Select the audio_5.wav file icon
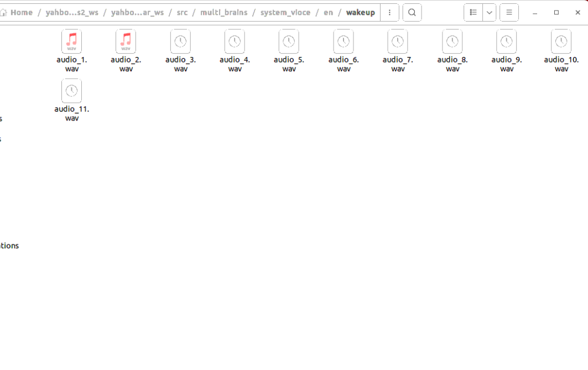588x370 pixels. pos(289,41)
